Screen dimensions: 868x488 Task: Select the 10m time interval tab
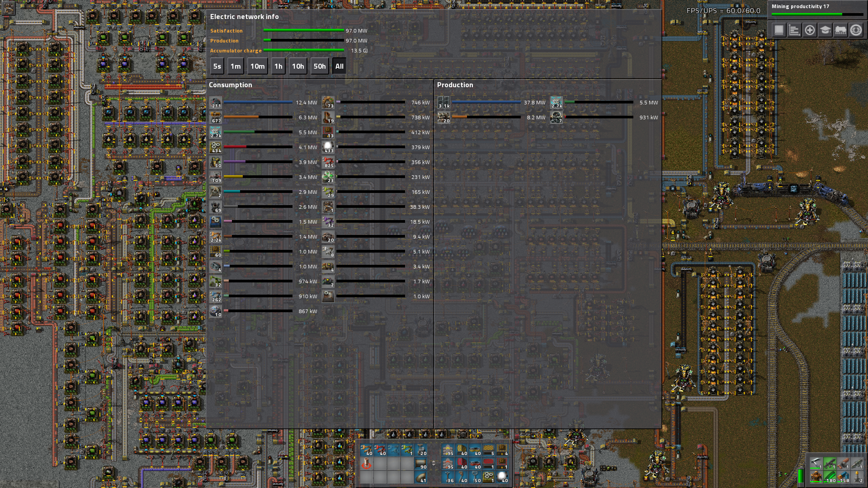(x=258, y=66)
